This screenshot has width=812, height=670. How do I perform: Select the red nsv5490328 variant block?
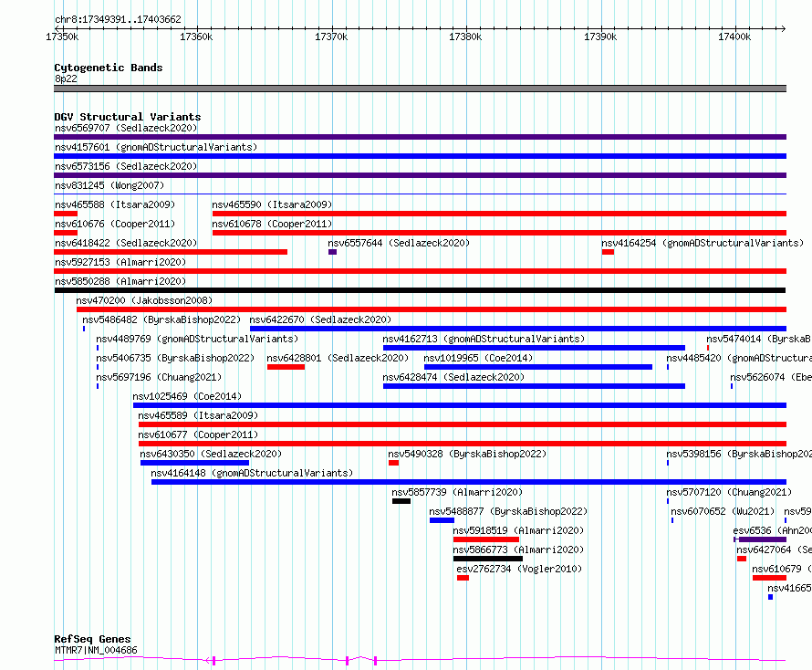(393, 463)
